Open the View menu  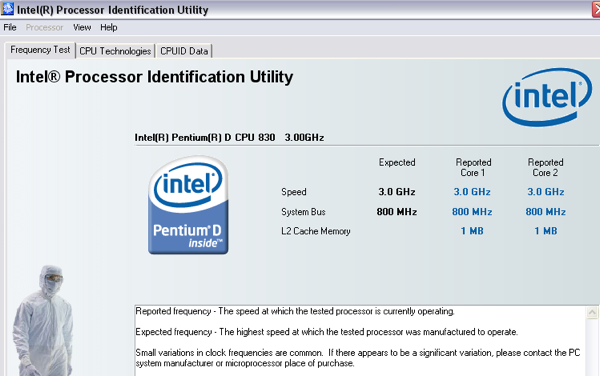tap(82, 28)
